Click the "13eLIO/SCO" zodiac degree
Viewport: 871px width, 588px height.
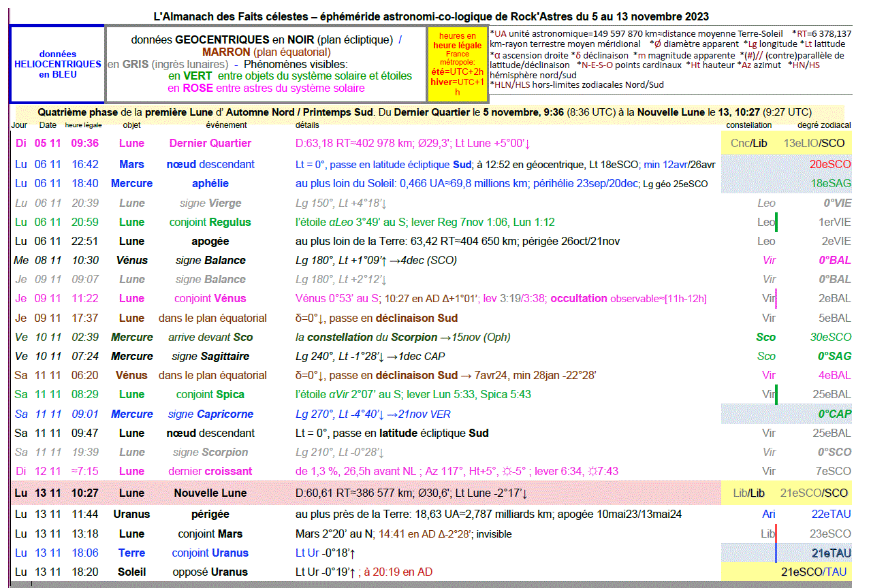[x=815, y=144]
